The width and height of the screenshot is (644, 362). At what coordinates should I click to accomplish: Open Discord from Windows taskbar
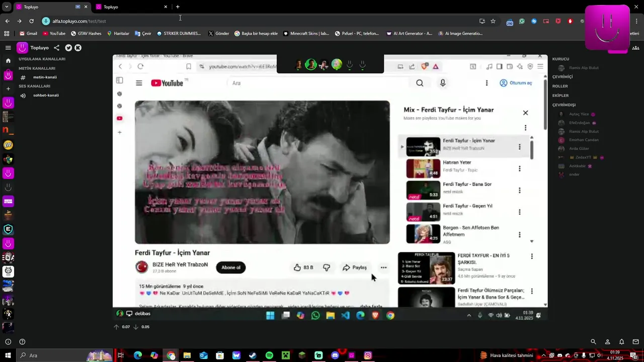point(335,355)
